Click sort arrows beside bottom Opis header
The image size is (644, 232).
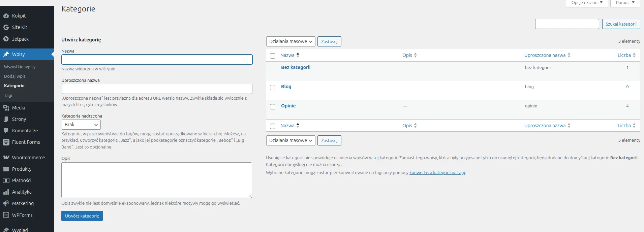pos(415,126)
